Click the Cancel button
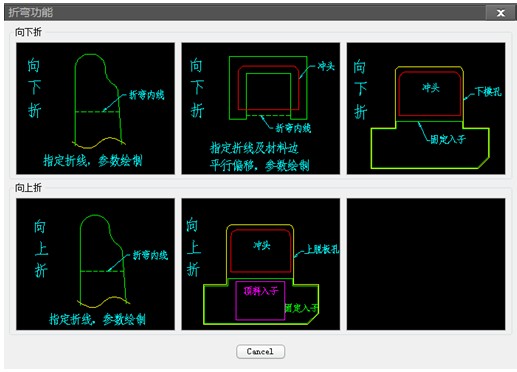Screen dimensions: 517x372 [260, 352]
